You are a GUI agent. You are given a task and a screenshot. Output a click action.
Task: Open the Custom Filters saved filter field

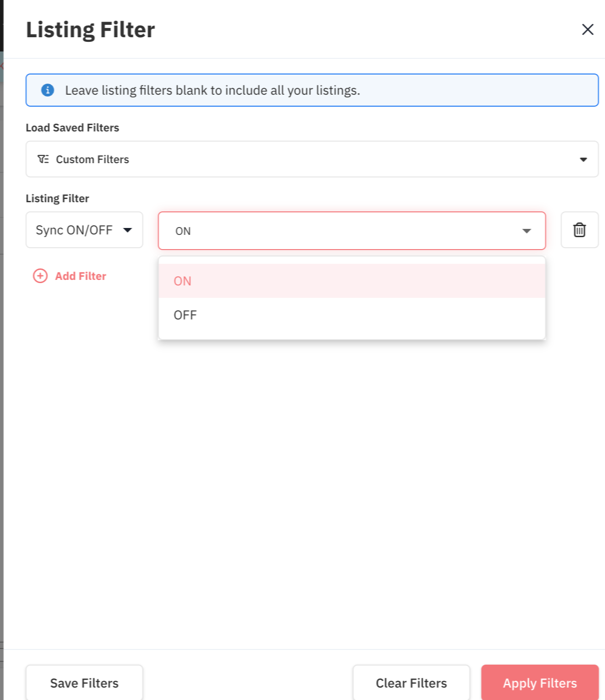click(311, 159)
